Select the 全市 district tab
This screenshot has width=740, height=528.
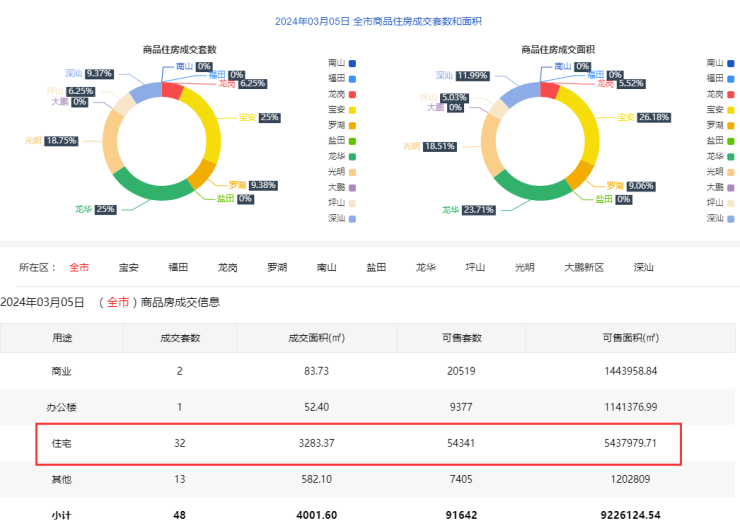[79, 267]
